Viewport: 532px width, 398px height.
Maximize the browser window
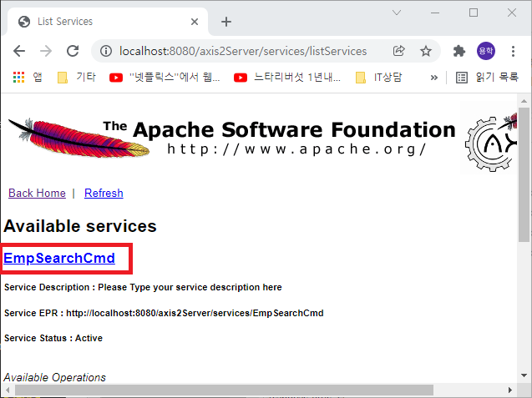pyautogui.click(x=474, y=13)
